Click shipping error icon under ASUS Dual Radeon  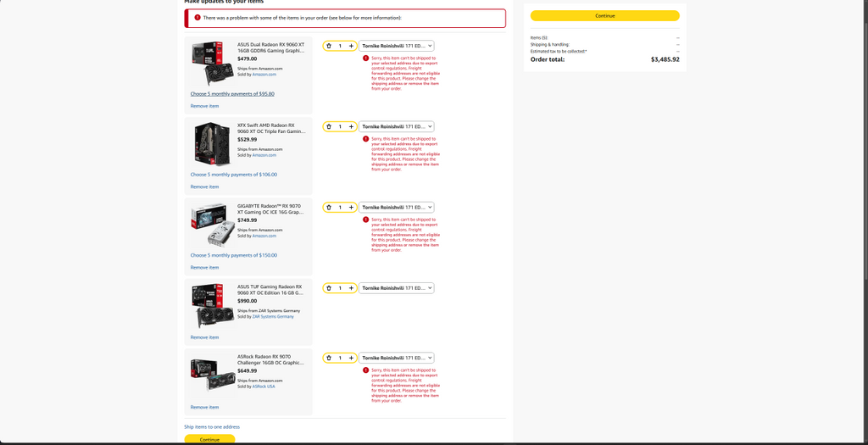(x=366, y=58)
